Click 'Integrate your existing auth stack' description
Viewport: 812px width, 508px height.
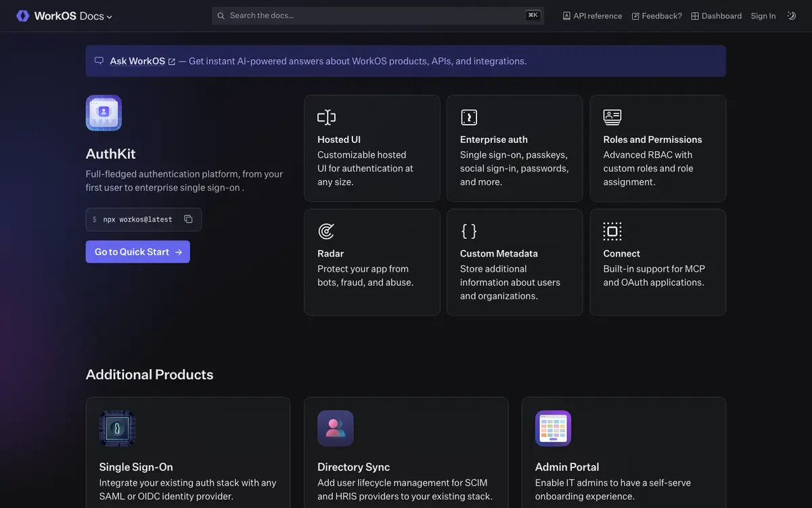(x=188, y=490)
